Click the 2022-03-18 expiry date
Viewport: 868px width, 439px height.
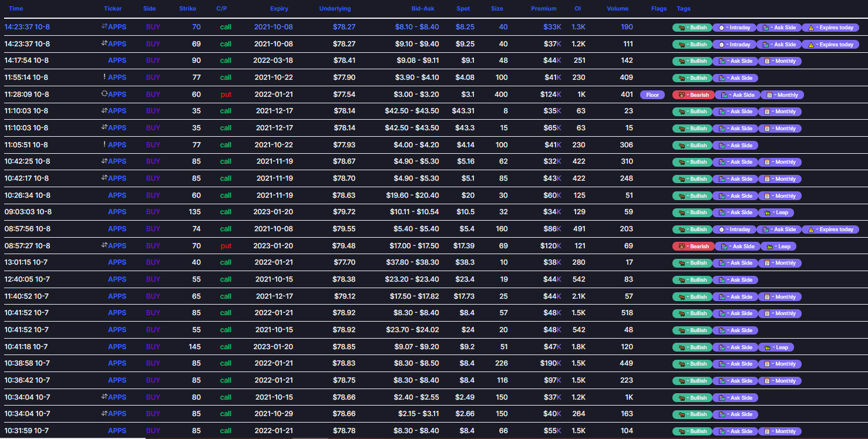[273, 60]
